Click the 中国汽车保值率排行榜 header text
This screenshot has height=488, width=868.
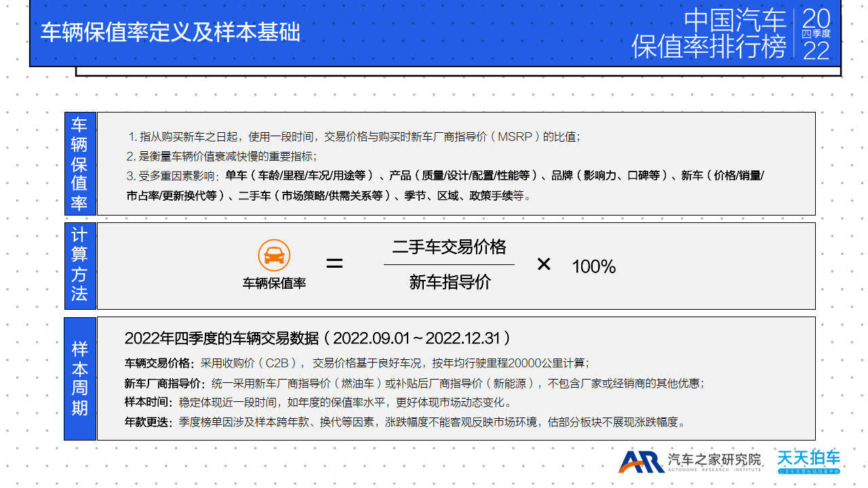709,34
